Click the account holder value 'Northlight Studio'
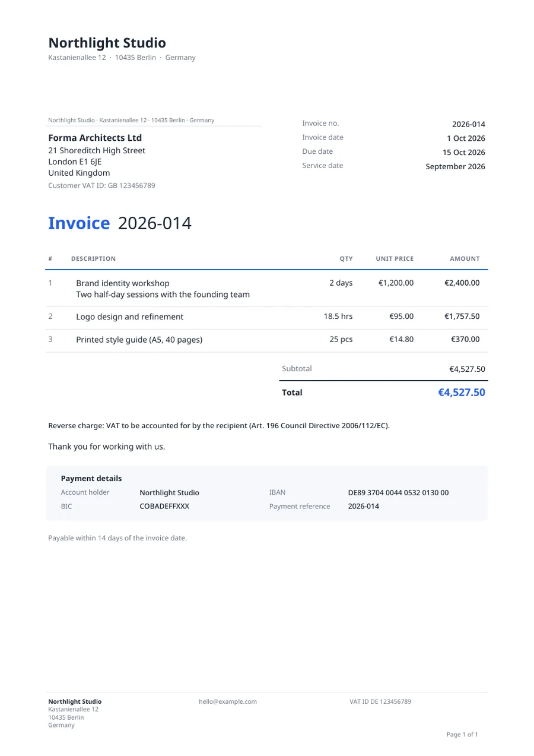The image size is (534, 756). (169, 493)
